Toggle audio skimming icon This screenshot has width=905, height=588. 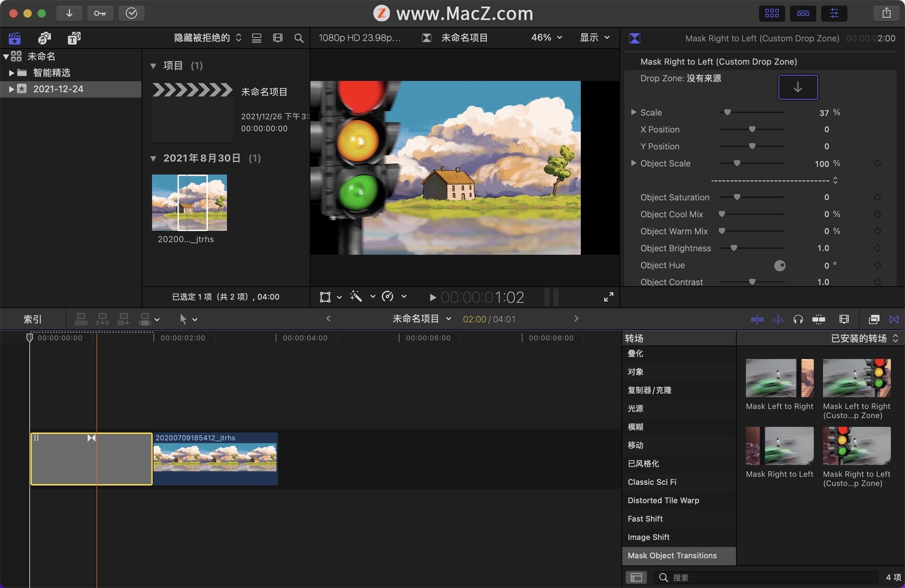(x=778, y=319)
